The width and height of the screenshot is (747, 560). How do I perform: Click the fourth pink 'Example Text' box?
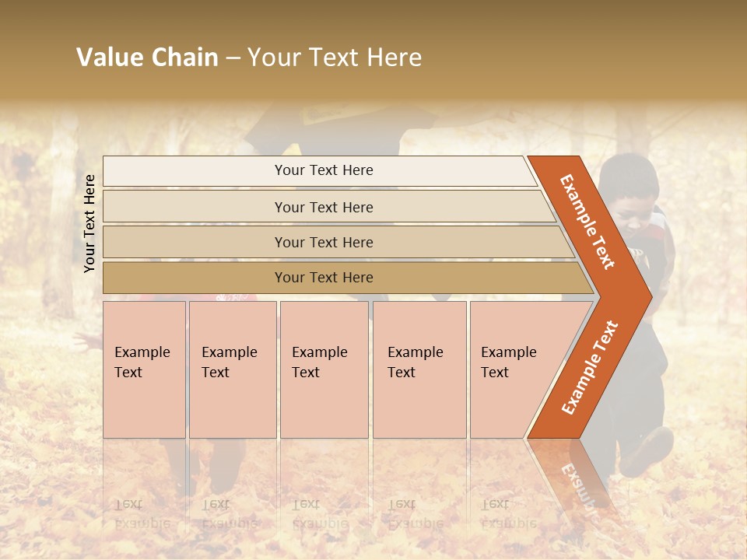pos(419,369)
